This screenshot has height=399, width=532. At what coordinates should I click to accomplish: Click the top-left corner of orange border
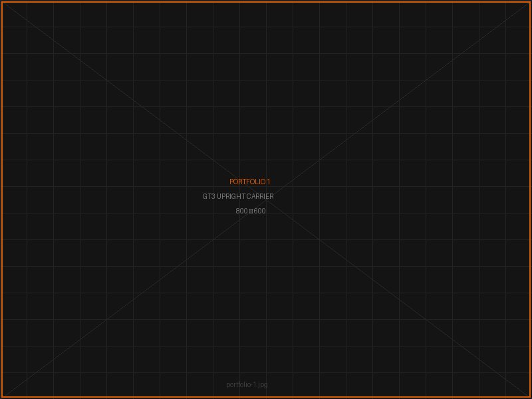click(1, 1)
